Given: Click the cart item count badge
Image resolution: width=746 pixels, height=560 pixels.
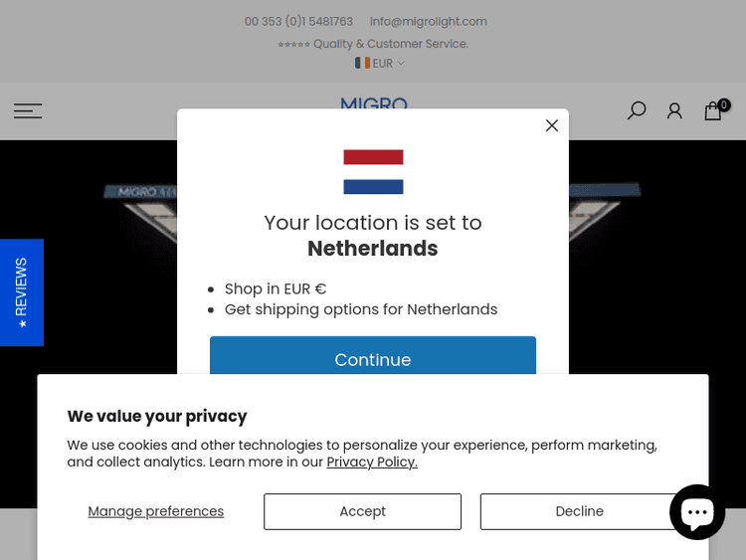Looking at the screenshot, I should point(724,104).
